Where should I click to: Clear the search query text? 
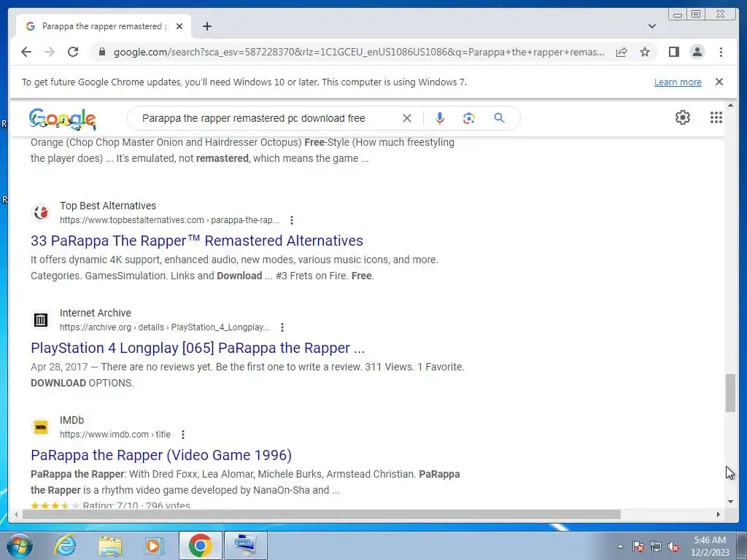(x=406, y=118)
